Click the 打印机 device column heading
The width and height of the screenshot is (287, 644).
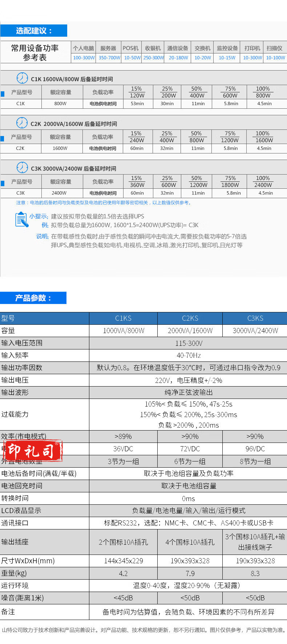pyautogui.click(x=252, y=48)
